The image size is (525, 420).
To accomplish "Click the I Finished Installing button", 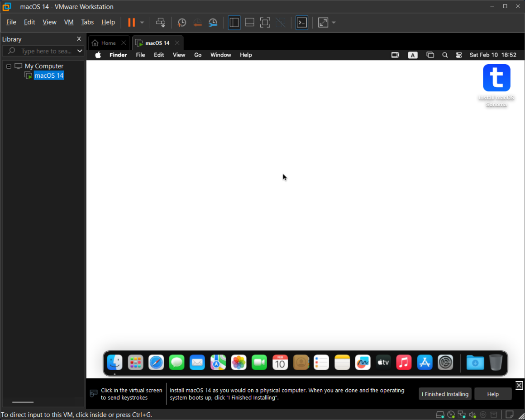I will [x=445, y=394].
